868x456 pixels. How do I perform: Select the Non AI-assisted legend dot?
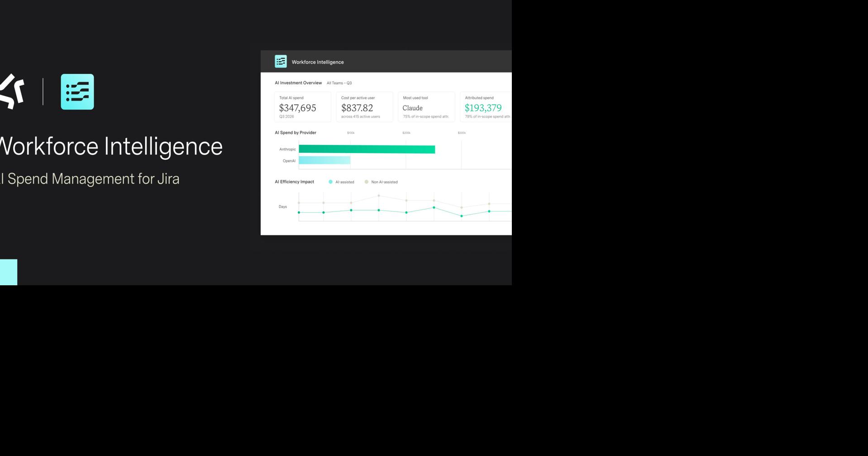coord(367,182)
